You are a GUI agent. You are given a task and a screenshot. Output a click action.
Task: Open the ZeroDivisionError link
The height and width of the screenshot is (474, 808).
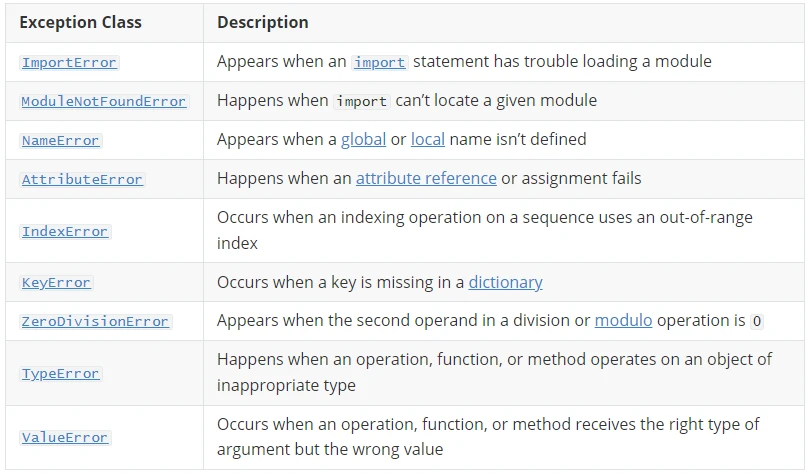point(95,321)
